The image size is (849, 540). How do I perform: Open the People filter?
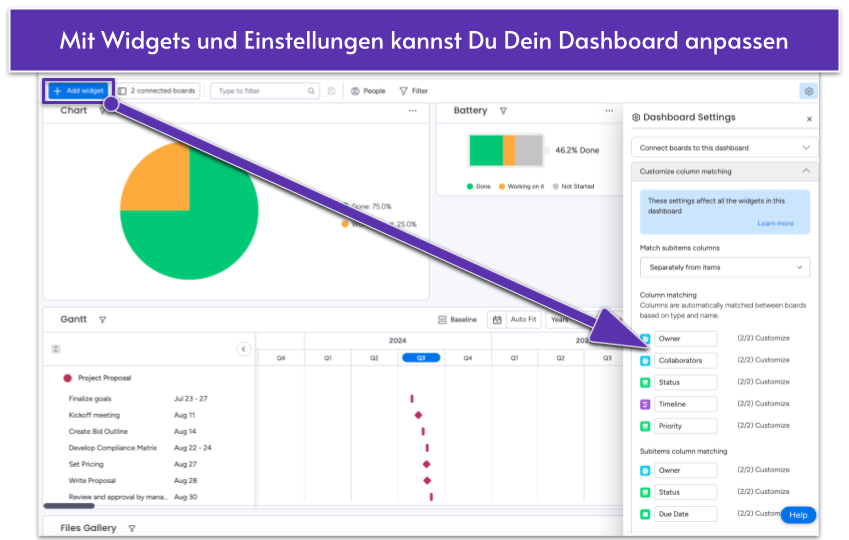pos(368,91)
